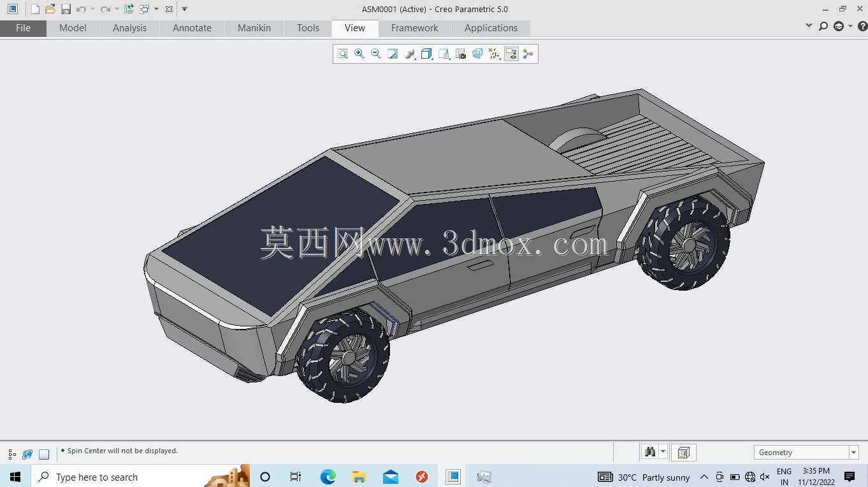
Task: Toggle full screen icon in status bar
Action: 44,454
